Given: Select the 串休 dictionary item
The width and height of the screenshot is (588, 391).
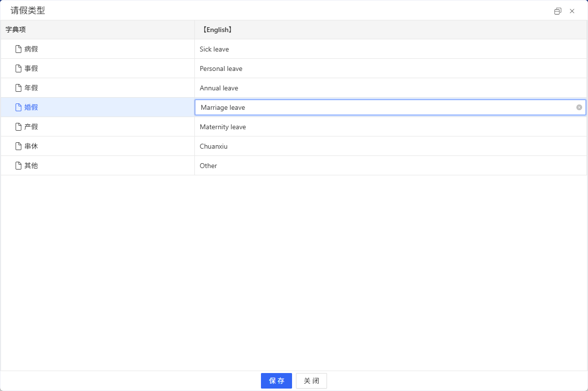Looking at the screenshot, I should pos(31,146).
